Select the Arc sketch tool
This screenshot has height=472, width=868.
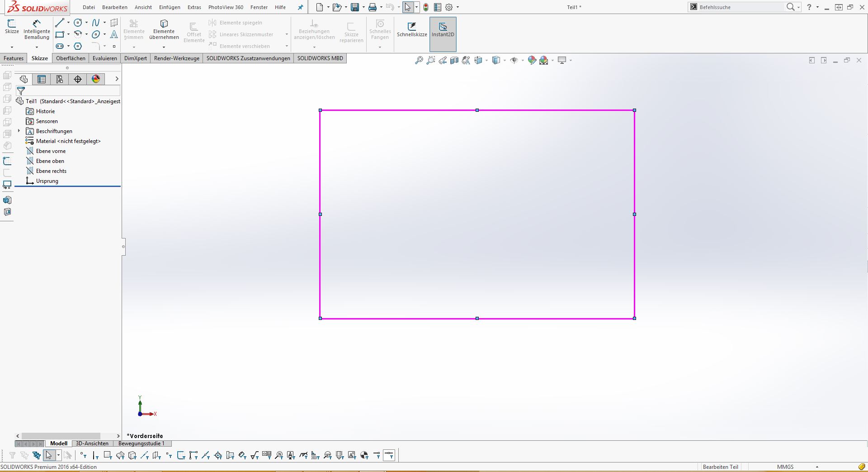[x=78, y=34]
